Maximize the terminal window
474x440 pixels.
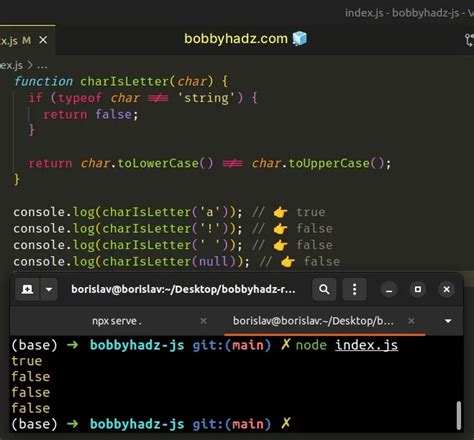pos(418,289)
